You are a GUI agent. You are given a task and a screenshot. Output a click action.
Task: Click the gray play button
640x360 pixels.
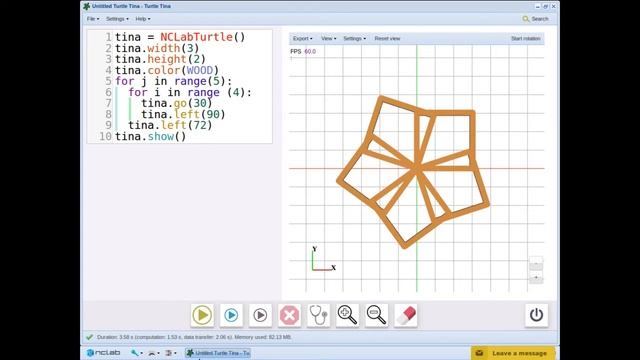[x=260, y=315]
